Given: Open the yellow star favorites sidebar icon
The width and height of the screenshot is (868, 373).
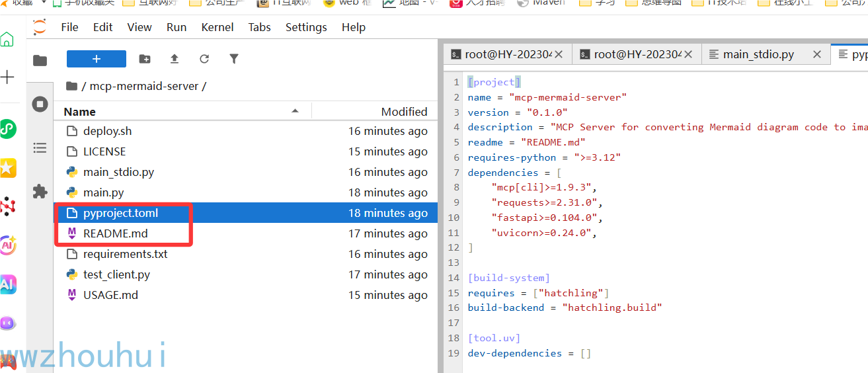Looking at the screenshot, I should (7, 168).
